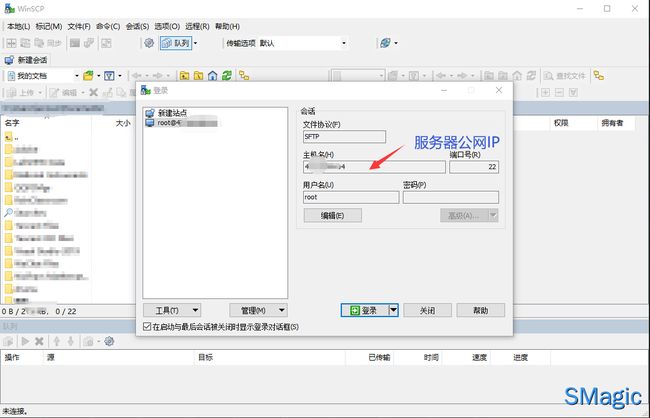Click the 用户名 field containing root
The width and height of the screenshot is (650, 418).
[351, 197]
